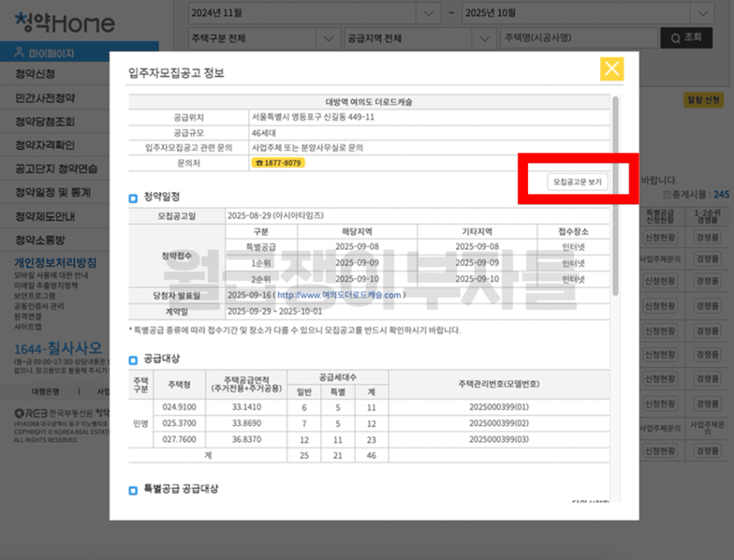Open 청약소통방 in the sidebar menu
734x560 pixels.
pyautogui.click(x=39, y=240)
